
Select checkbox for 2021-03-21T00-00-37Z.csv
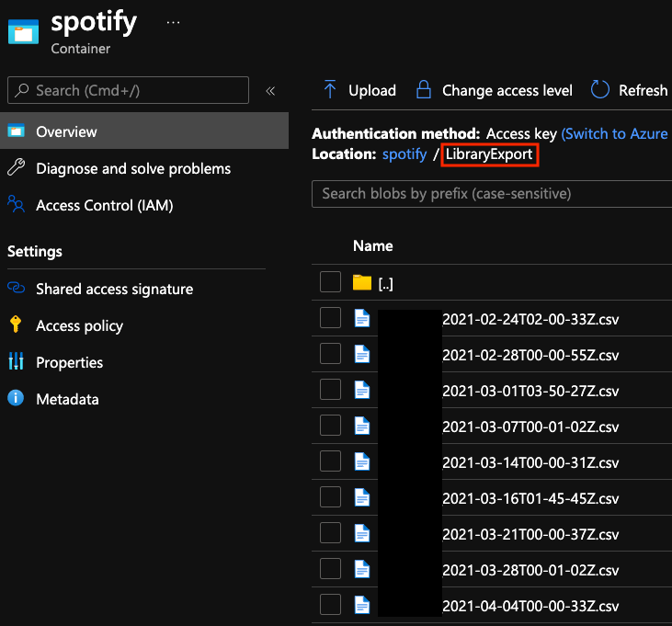point(330,533)
